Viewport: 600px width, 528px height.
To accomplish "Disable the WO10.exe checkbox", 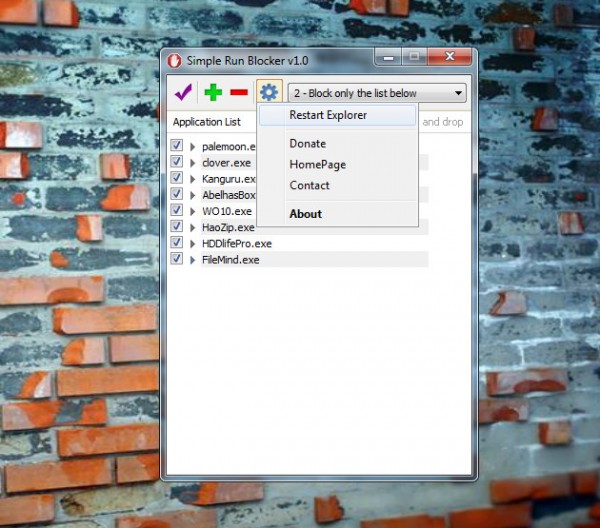I will click(176, 210).
